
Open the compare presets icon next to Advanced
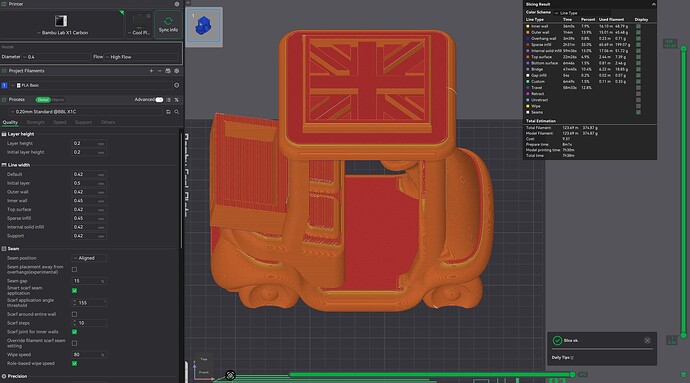coord(169,100)
